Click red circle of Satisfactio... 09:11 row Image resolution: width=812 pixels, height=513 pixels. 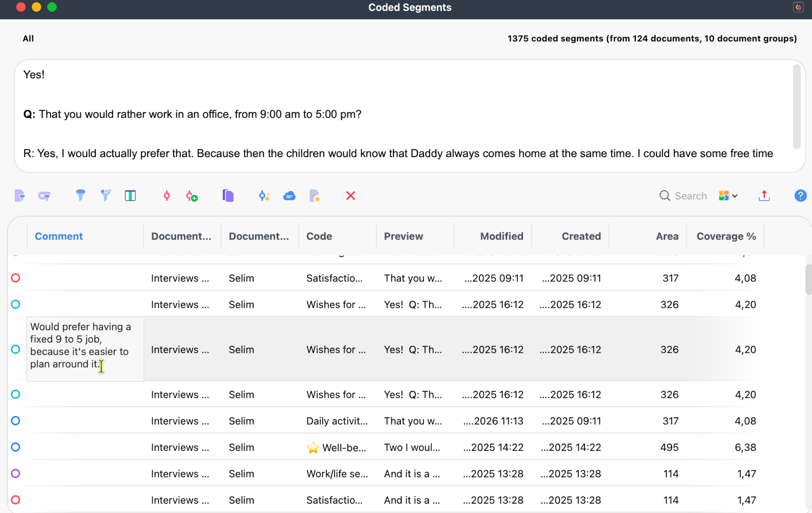pos(15,278)
